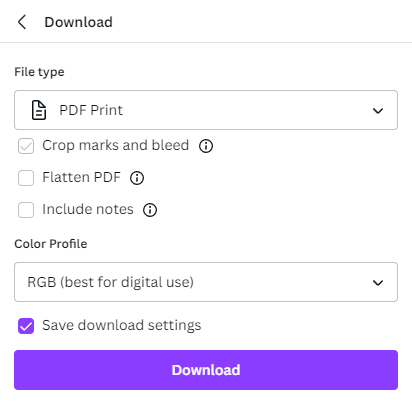Open the RGB color profile dropdown
The height and width of the screenshot is (403, 412).
coord(206,282)
